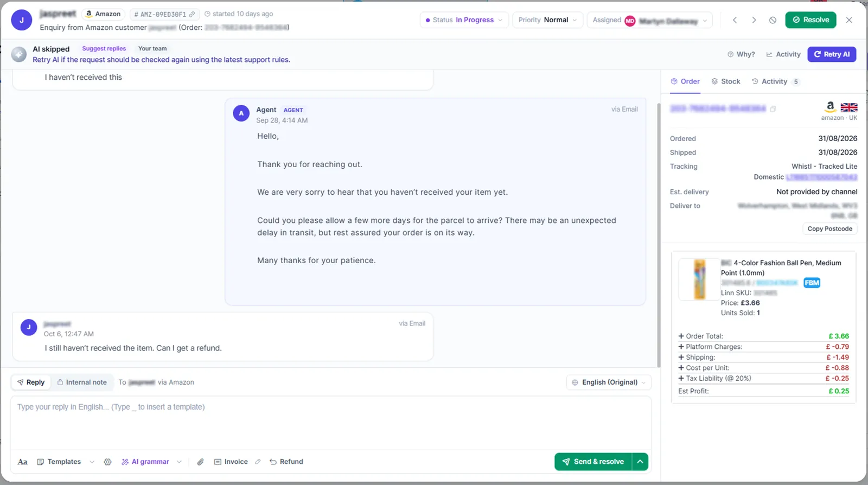Screen dimensions: 868x485
Task: Go to the previous ticket arrow
Action: coord(735,20)
